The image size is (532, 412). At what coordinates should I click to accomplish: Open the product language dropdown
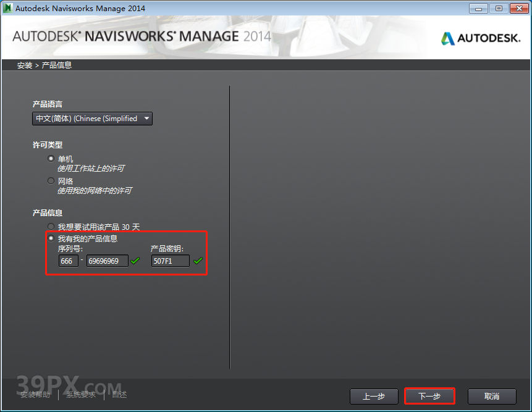[x=146, y=118]
